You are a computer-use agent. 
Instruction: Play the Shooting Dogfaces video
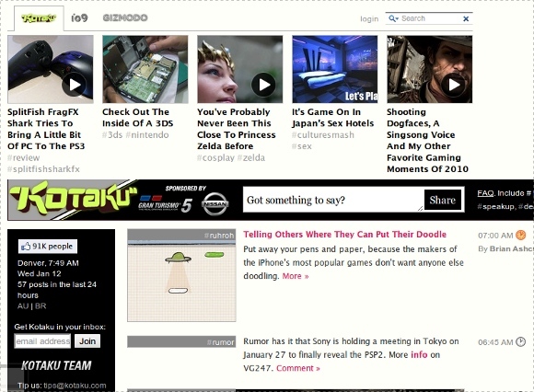pyautogui.click(x=453, y=85)
